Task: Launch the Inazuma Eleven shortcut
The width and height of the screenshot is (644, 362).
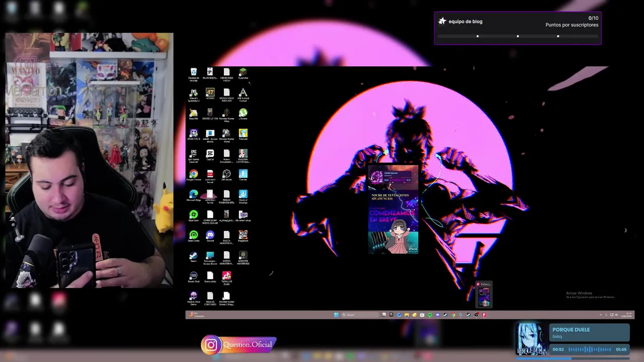Action: (x=243, y=155)
